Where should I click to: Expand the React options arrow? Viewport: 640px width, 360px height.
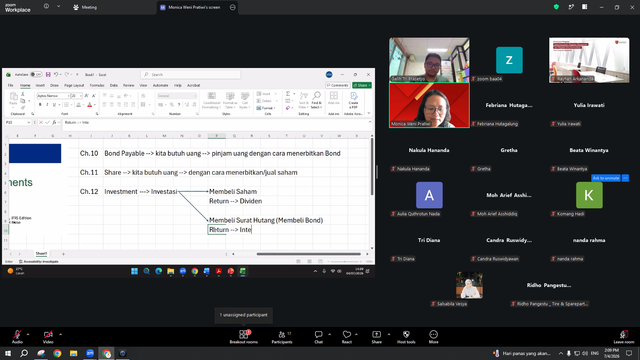point(356,334)
